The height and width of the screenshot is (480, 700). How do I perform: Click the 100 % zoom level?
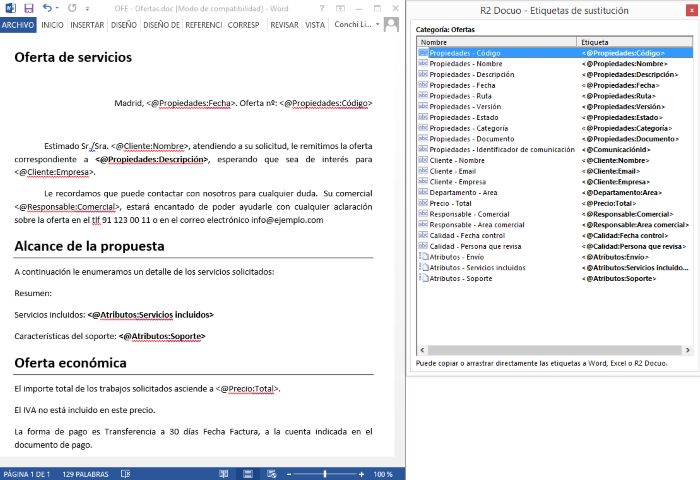pos(383,474)
